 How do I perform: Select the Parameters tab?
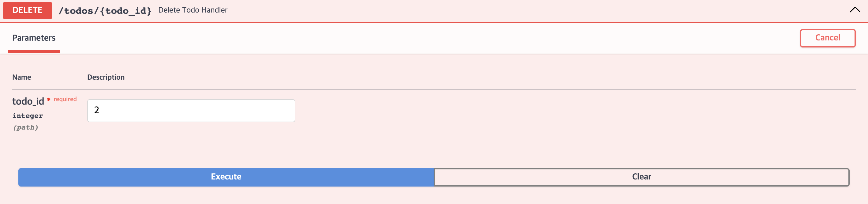point(34,38)
